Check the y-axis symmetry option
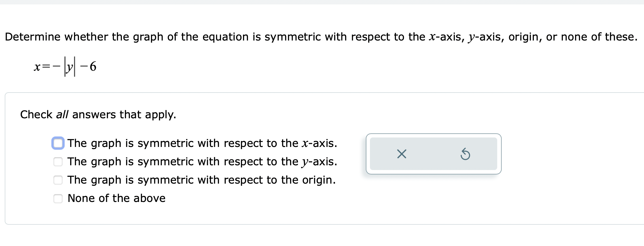 point(58,162)
